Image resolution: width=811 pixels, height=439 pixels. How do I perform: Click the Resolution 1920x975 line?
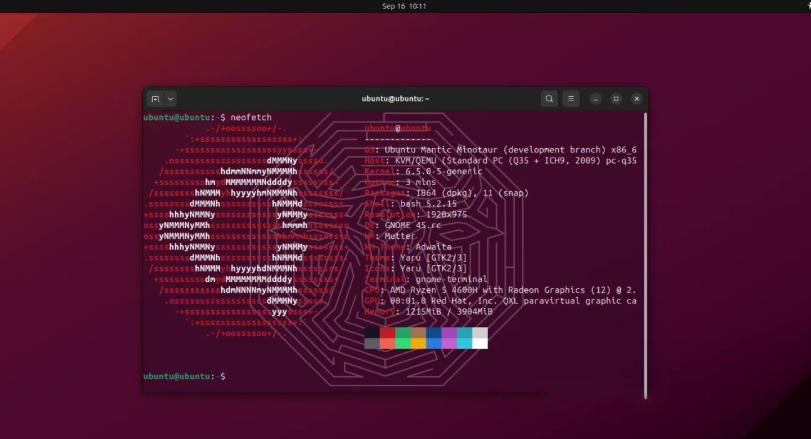(415, 215)
